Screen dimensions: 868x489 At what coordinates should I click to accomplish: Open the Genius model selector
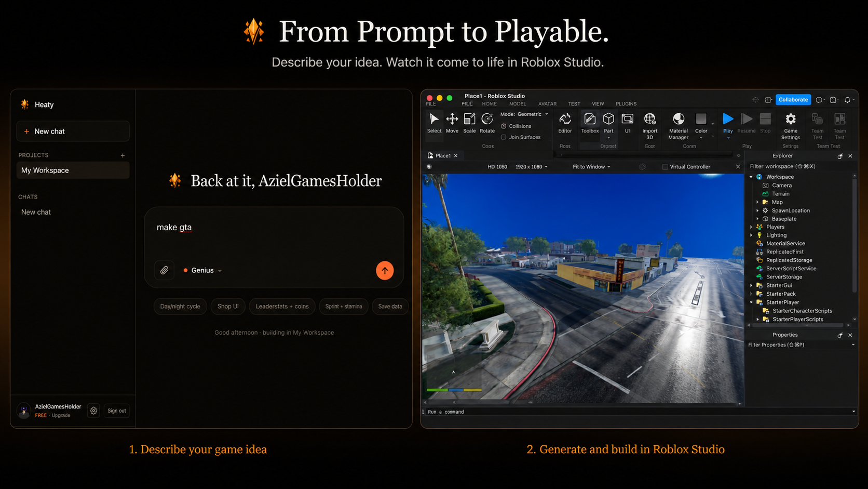[202, 270]
